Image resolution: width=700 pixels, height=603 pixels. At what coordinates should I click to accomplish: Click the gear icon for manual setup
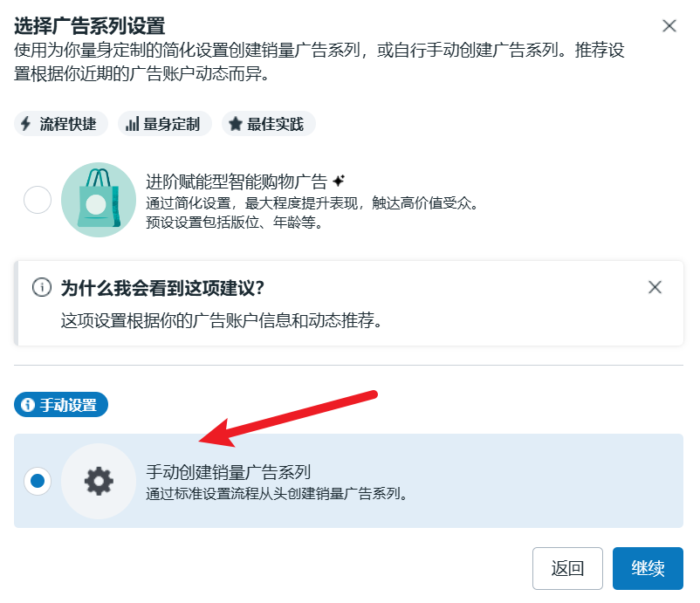[x=99, y=481]
